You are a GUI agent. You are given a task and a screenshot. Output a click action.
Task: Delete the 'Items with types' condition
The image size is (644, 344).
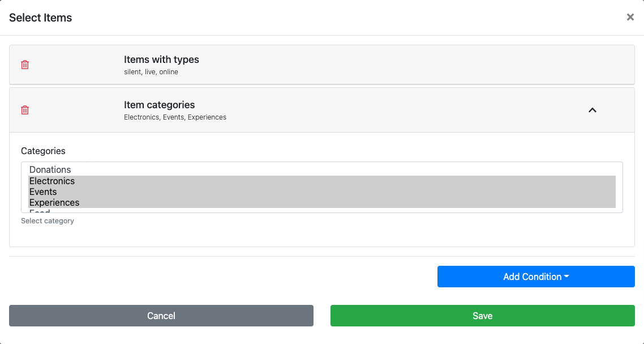pyautogui.click(x=25, y=65)
